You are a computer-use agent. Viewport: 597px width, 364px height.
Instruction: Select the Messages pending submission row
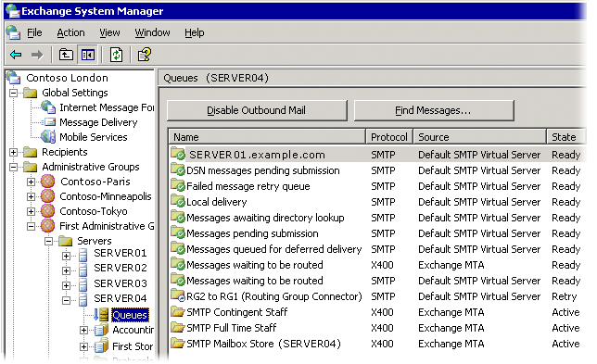point(377,233)
